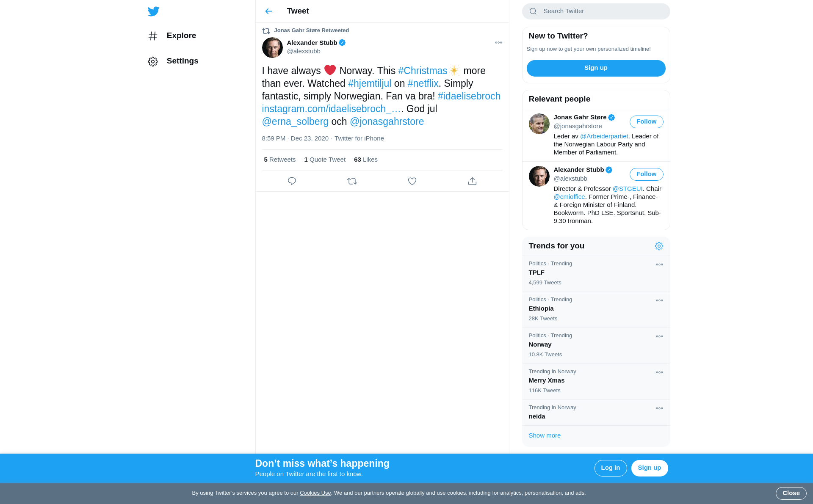This screenshot has width=813, height=504.
Task: Click Log in on the bottom banner
Action: pos(610,468)
